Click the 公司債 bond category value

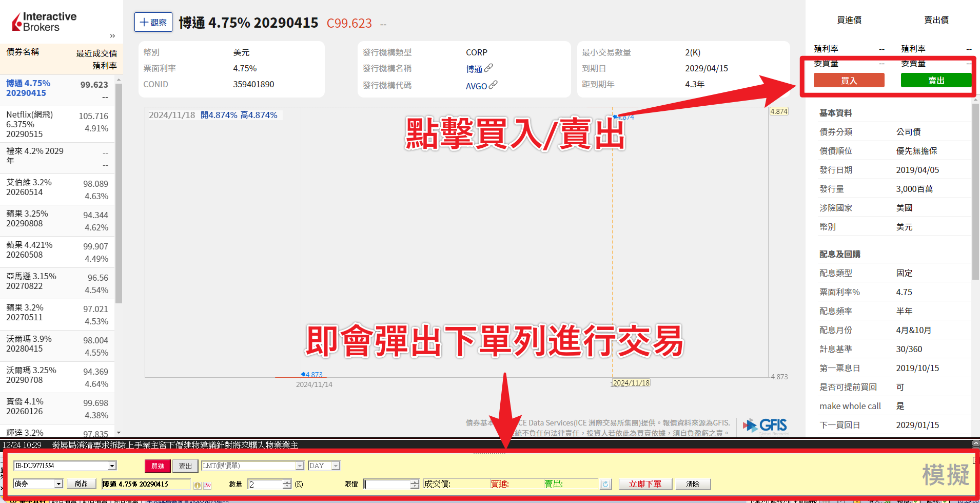[908, 132]
